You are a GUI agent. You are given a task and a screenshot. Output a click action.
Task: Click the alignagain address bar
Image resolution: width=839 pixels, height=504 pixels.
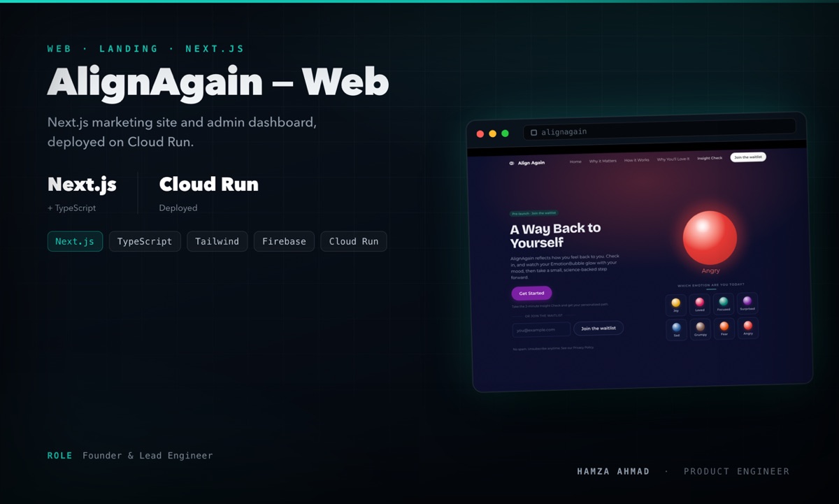pos(659,129)
